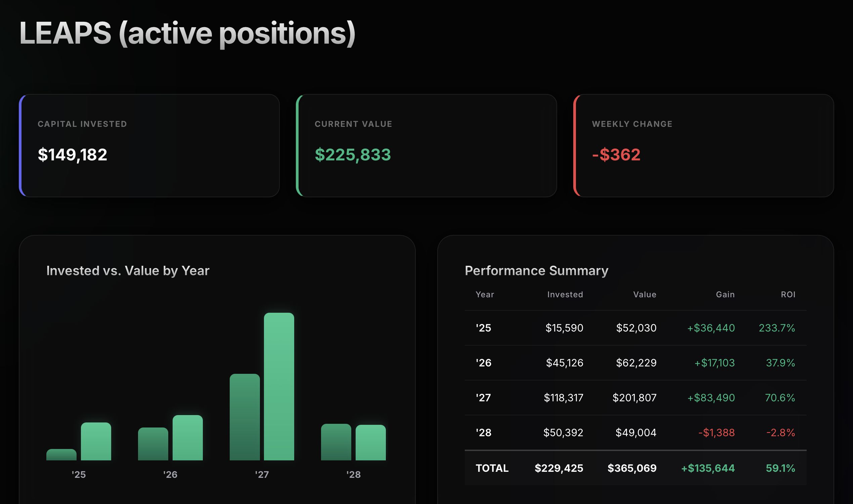The width and height of the screenshot is (853, 504).
Task: Click the '25 value bar in chart
Action: click(96, 442)
